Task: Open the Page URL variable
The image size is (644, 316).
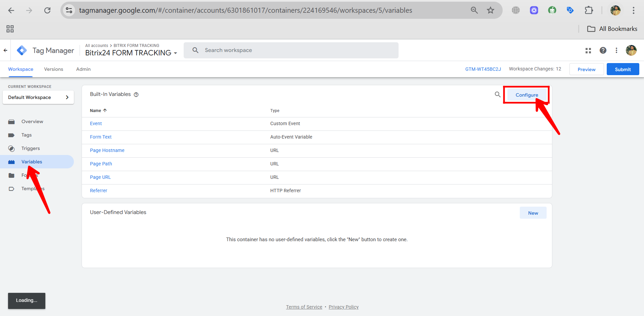Action: coord(100,177)
